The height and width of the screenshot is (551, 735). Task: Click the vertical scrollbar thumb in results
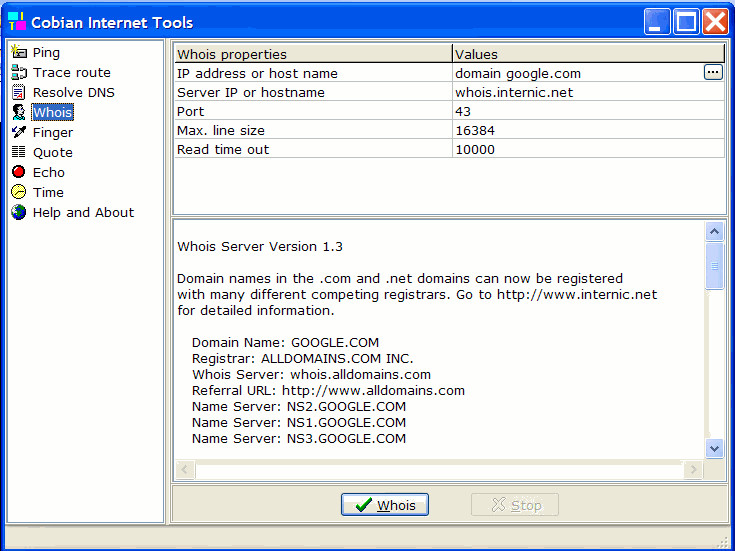point(714,266)
